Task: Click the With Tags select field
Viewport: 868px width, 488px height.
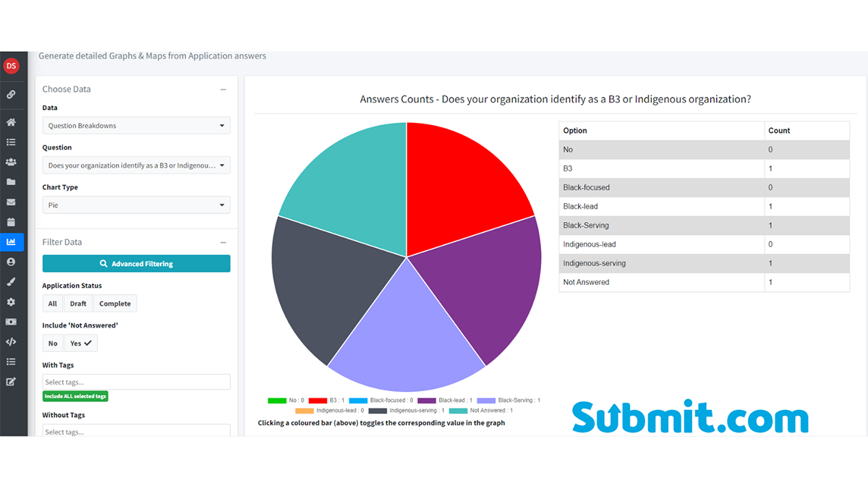Action: pyautogui.click(x=136, y=382)
